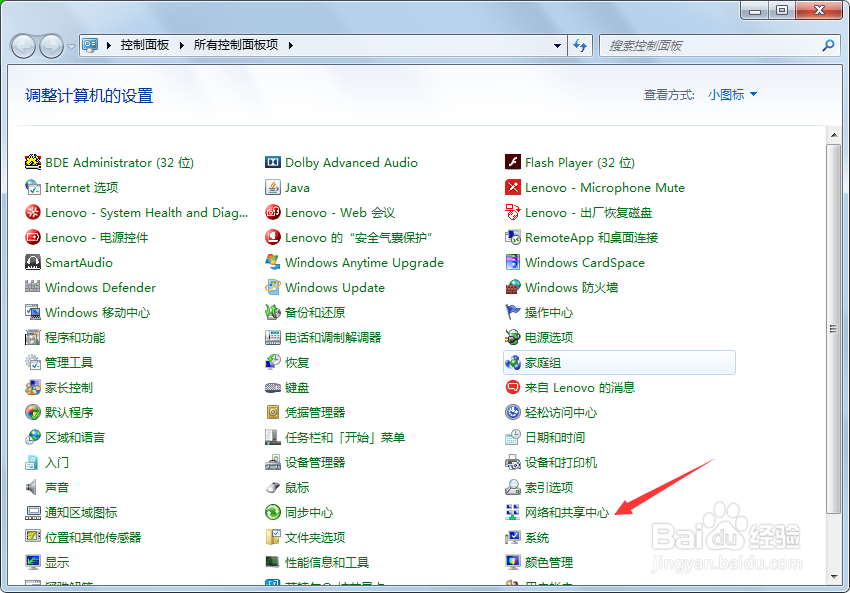Click the Lenovo System Health icon
The width and height of the screenshot is (850, 593).
(33, 212)
